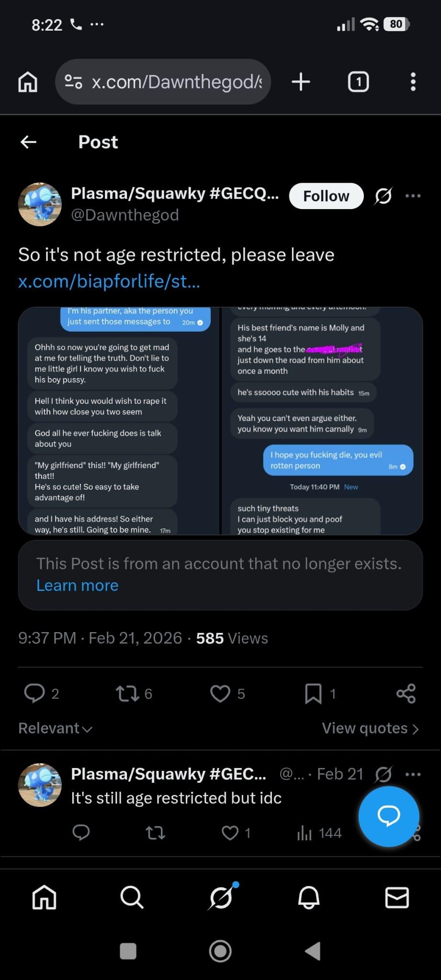The image size is (441, 980).
Task: Open the browser three-dot overflow menu
Action: point(413,82)
